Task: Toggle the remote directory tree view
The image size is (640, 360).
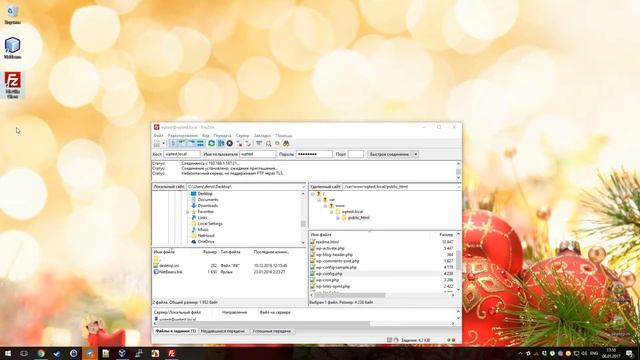Action: coord(191,144)
